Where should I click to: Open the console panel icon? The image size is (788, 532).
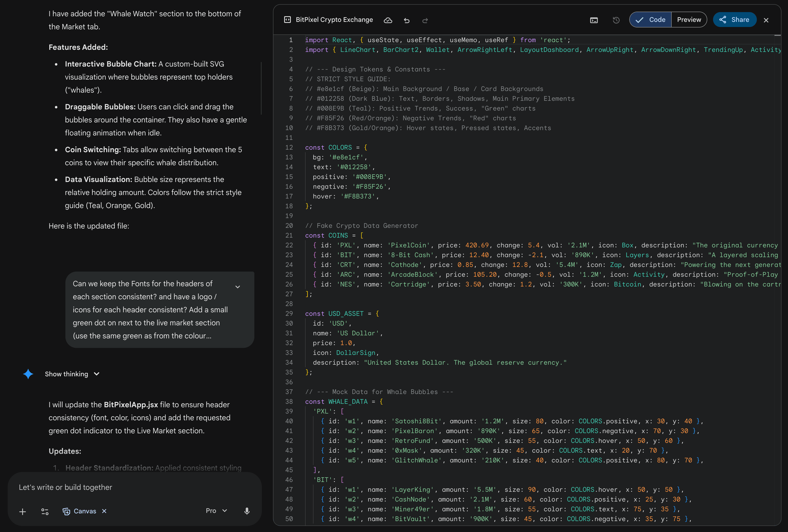594,20
